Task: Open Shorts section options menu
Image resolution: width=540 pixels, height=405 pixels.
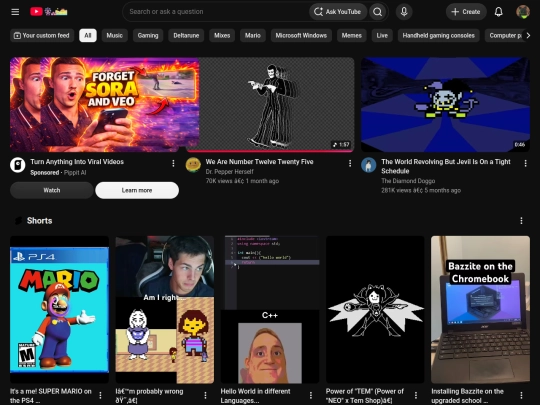Action: click(x=521, y=220)
